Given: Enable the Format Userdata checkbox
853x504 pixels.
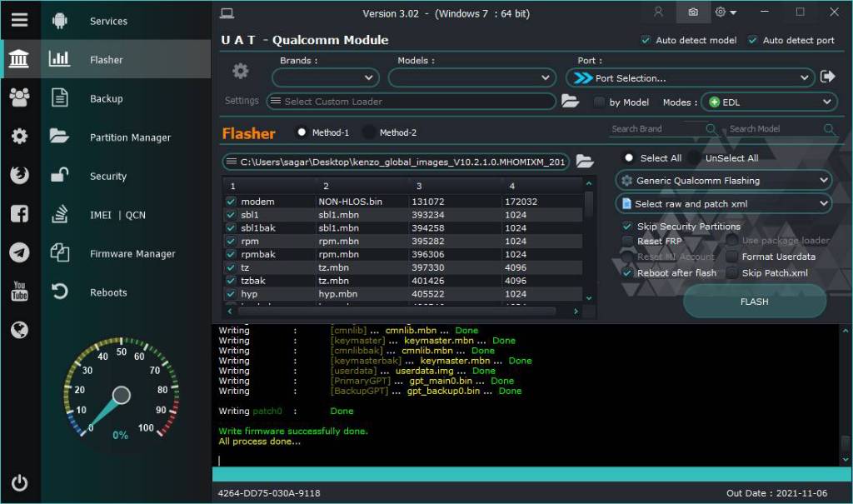Looking at the screenshot, I should pyautogui.click(x=732, y=257).
